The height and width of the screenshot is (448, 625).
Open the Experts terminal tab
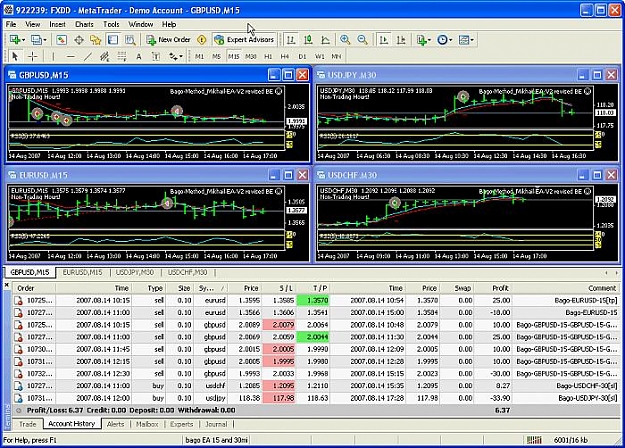coord(181,424)
